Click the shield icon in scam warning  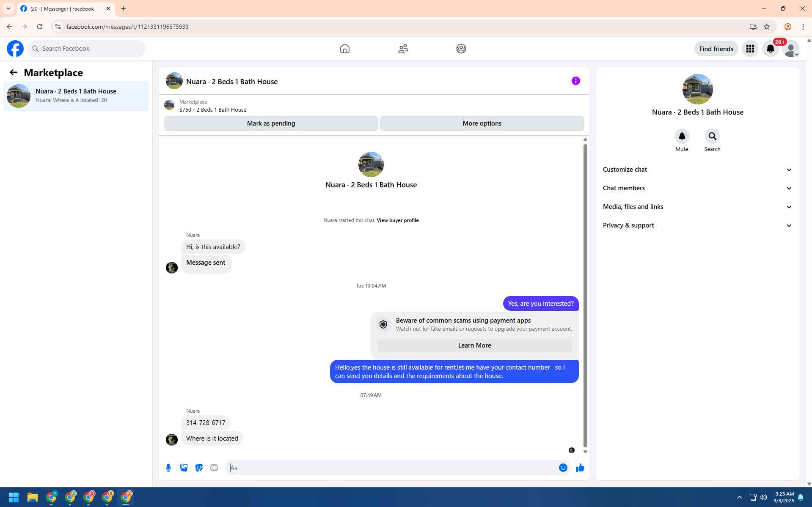[383, 324]
